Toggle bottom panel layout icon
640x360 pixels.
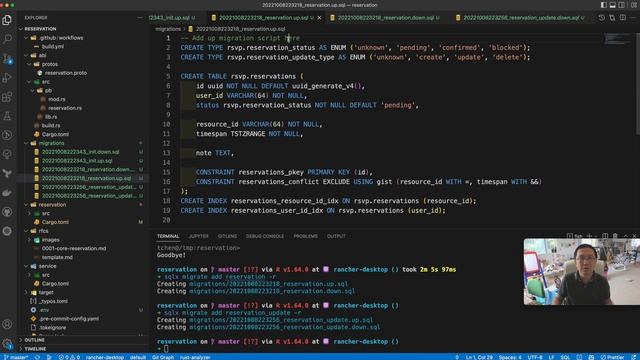click(x=612, y=5)
